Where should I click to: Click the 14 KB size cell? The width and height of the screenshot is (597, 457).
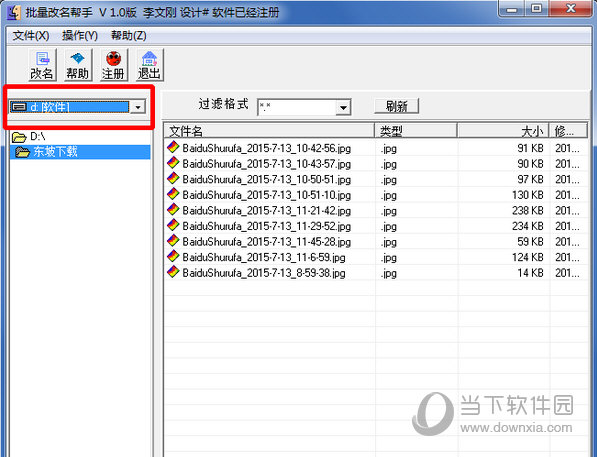click(530, 273)
